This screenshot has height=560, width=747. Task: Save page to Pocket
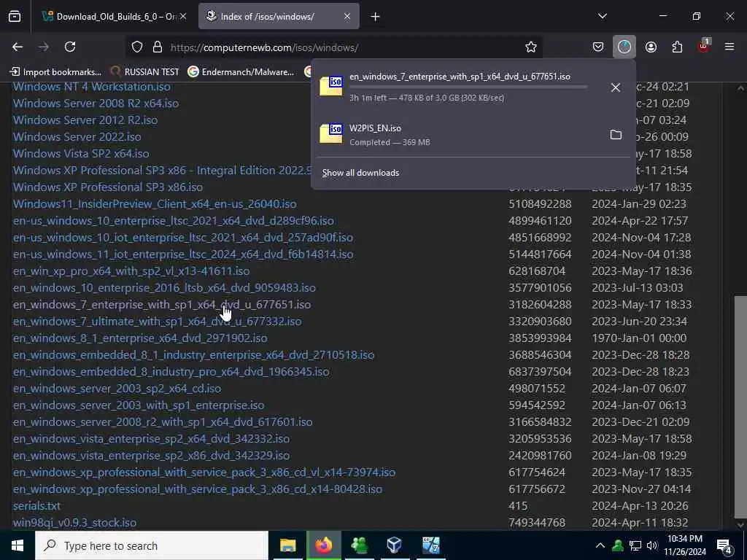[598, 47]
